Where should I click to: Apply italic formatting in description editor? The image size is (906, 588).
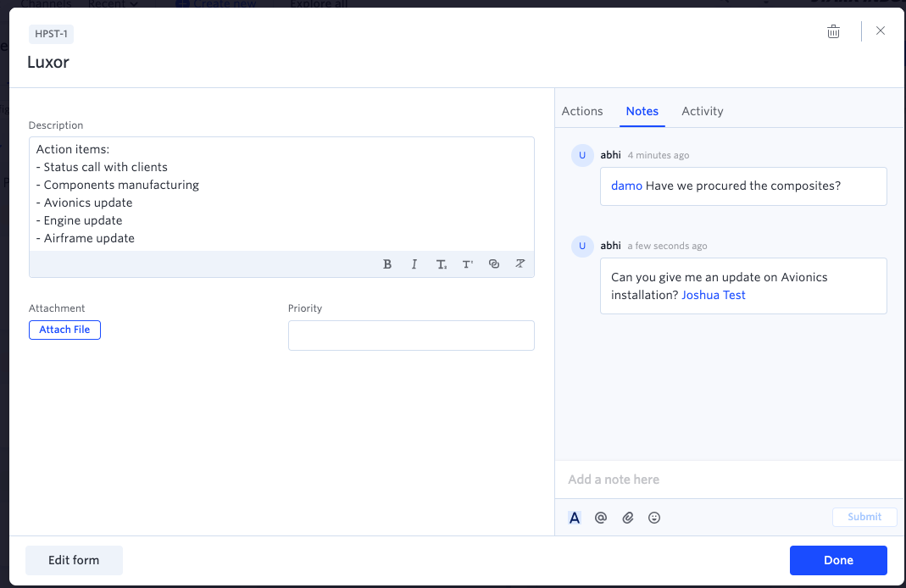[414, 264]
